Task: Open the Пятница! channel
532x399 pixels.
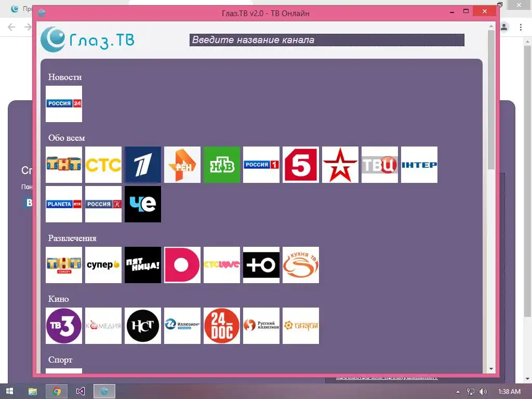Action: pyautogui.click(x=143, y=265)
